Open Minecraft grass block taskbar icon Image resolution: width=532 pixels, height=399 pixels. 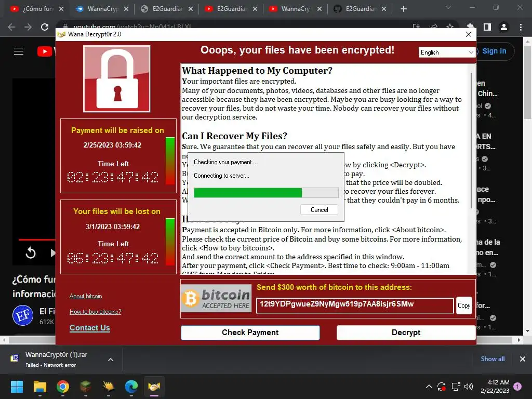86,387
